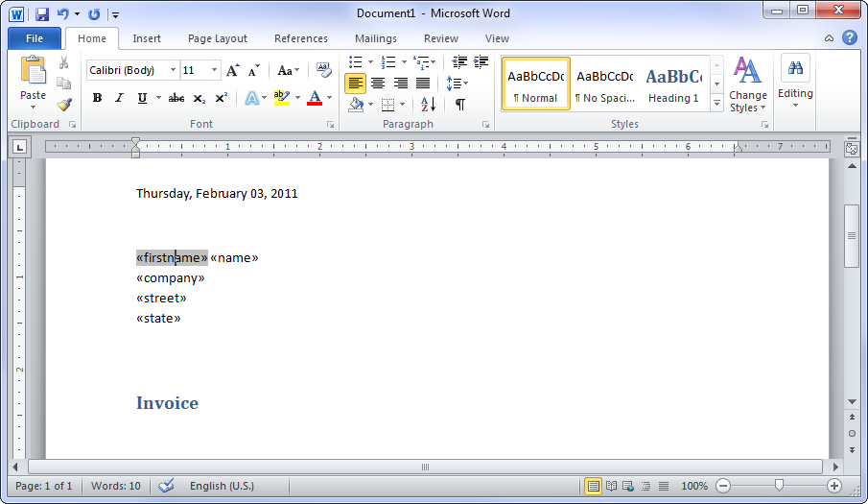Viewport: 868px width, 504px height.
Task: Select the Format Painter brush
Action: [63, 104]
